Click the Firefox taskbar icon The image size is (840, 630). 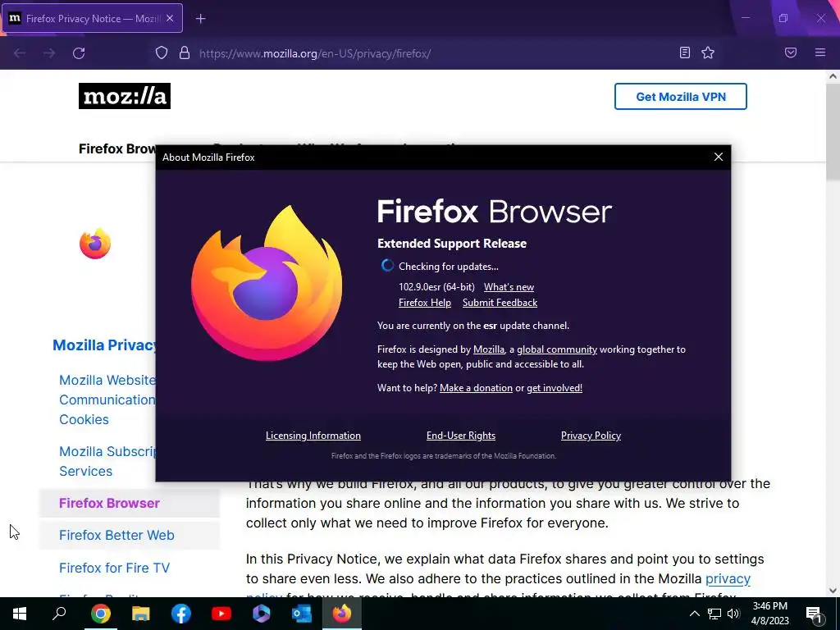342,614
